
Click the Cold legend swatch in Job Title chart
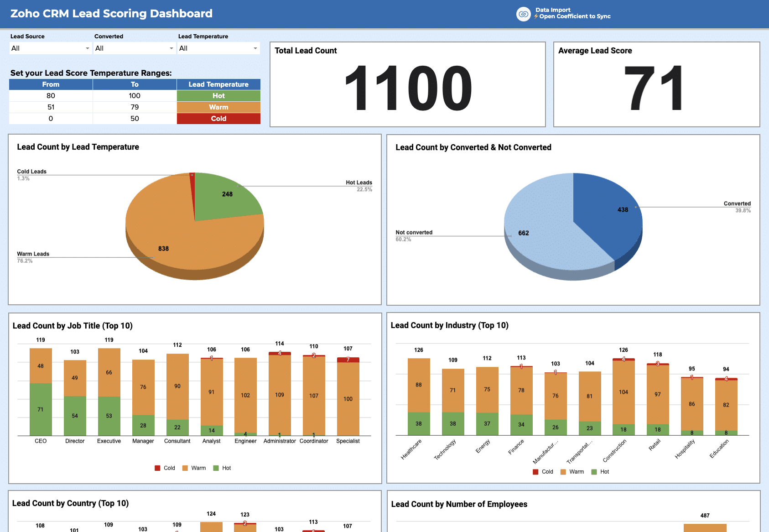click(x=157, y=468)
